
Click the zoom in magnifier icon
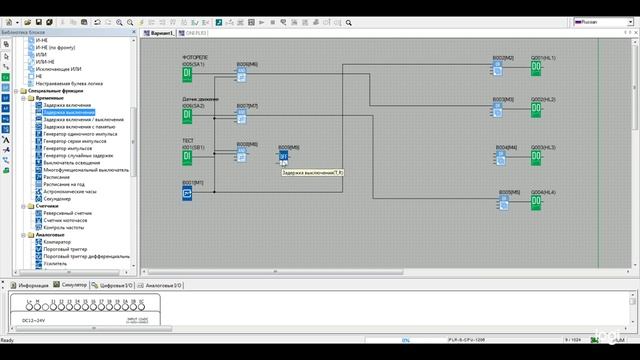tap(119, 22)
